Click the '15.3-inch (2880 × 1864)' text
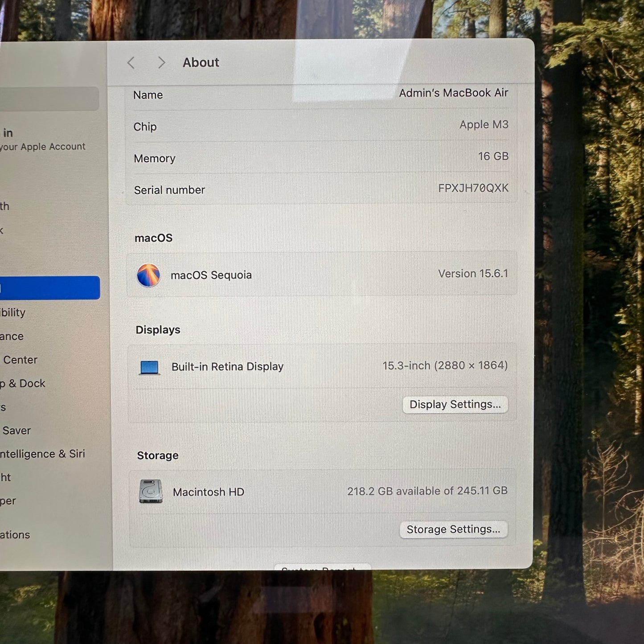Screen dimensions: 644x644 click(445, 365)
